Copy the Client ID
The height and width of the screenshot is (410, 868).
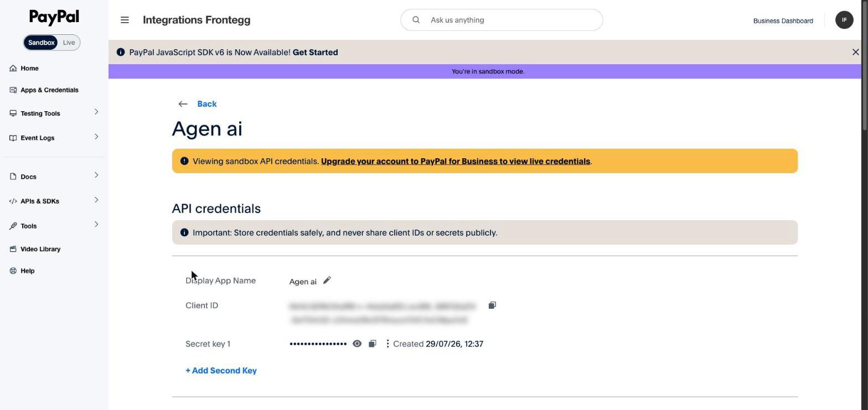(x=492, y=305)
